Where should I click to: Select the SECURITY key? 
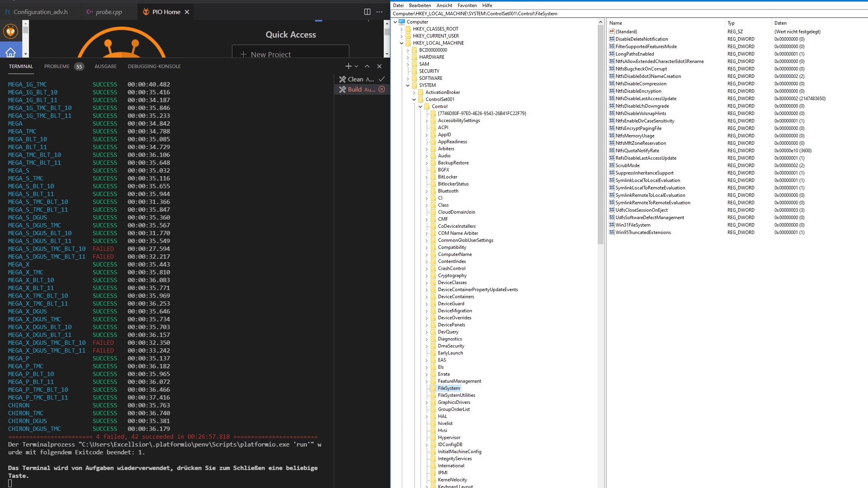(x=429, y=71)
